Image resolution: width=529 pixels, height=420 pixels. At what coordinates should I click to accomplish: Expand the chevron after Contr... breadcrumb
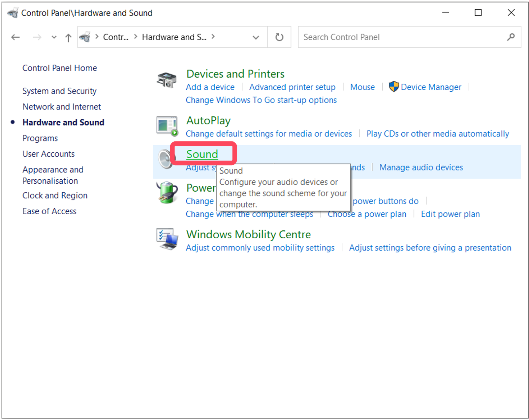pyautogui.click(x=136, y=37)
